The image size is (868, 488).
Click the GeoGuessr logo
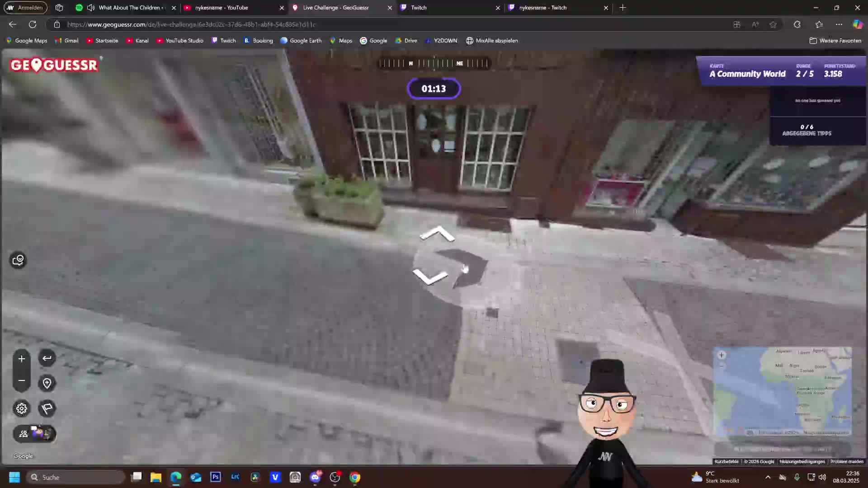coord(54,65)
